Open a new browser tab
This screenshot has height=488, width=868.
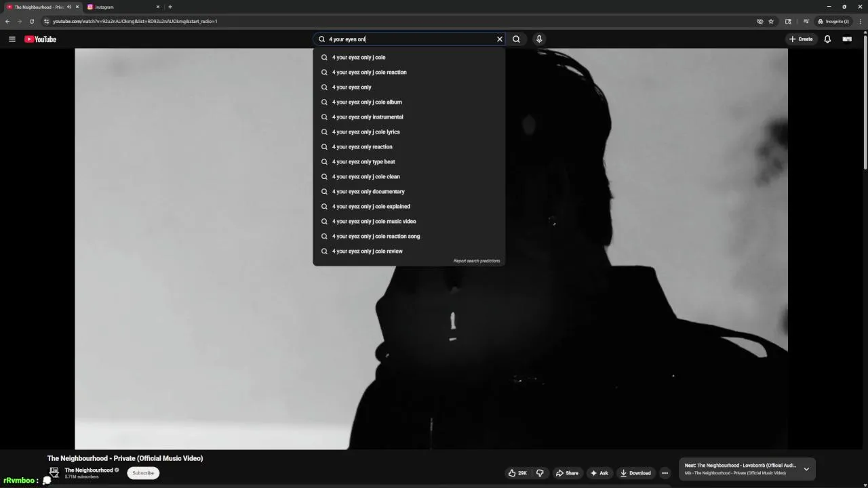pyautogui.click(x=170, y=7)
